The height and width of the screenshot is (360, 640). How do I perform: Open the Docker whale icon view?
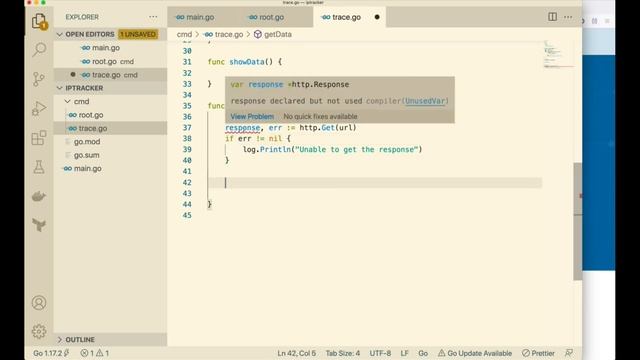[x=39, y=196]
